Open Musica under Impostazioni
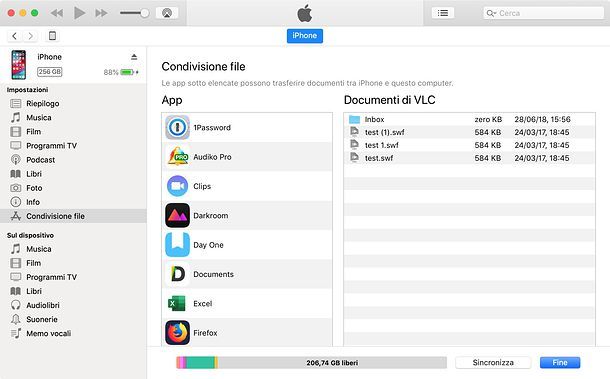 (x=73, y=118)
